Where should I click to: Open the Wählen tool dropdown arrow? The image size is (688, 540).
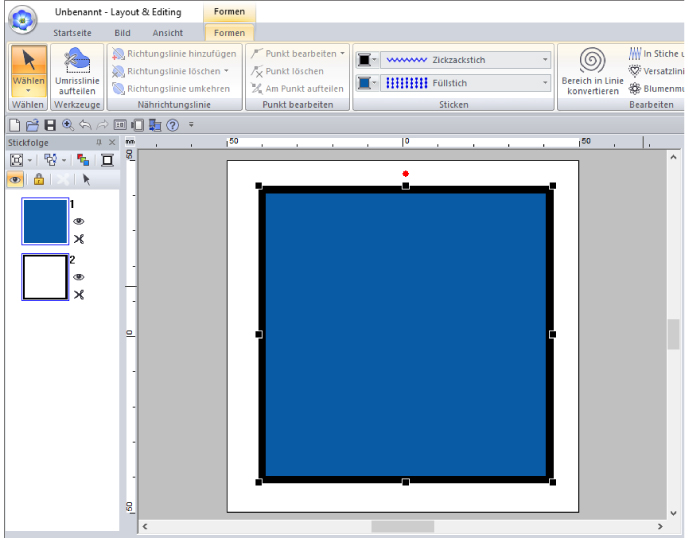(x=29, y=91)
